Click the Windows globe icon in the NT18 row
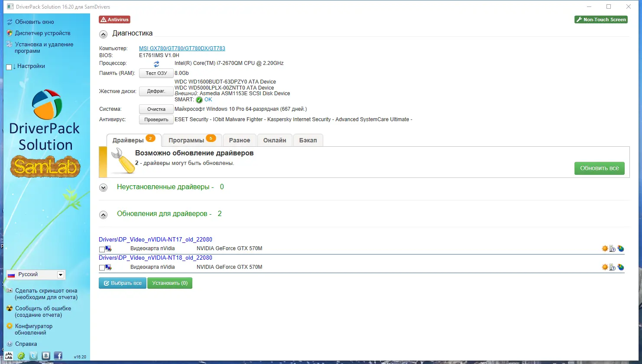 [x=621, y=267]
